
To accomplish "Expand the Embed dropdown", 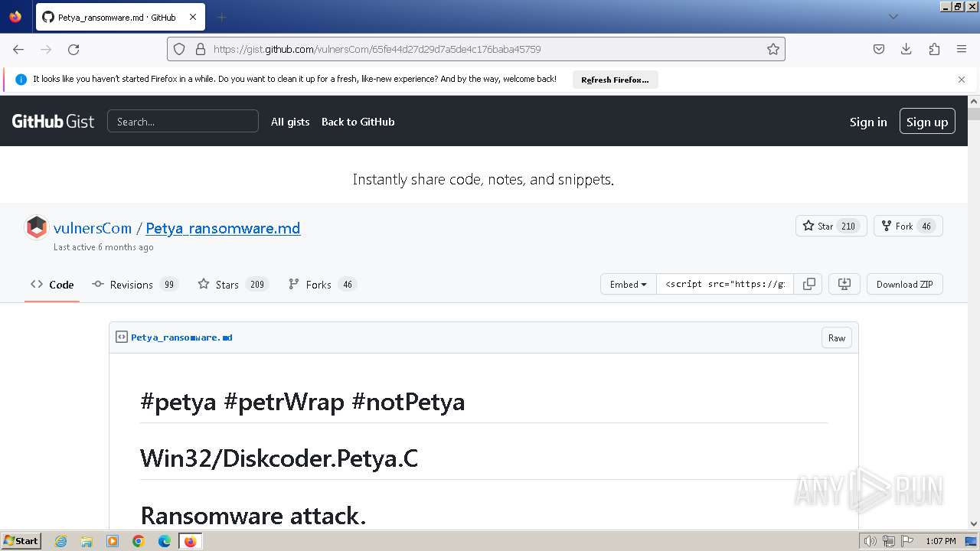I will point(629,284).
